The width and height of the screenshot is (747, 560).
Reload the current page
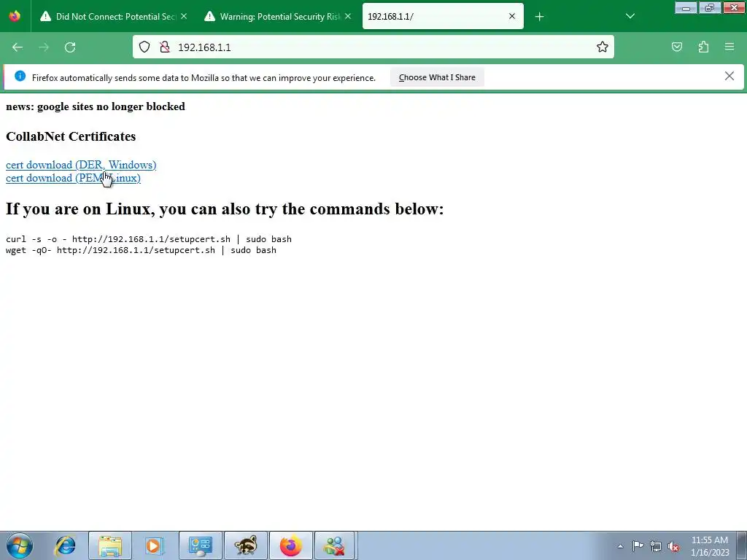[x=70, y=47]
